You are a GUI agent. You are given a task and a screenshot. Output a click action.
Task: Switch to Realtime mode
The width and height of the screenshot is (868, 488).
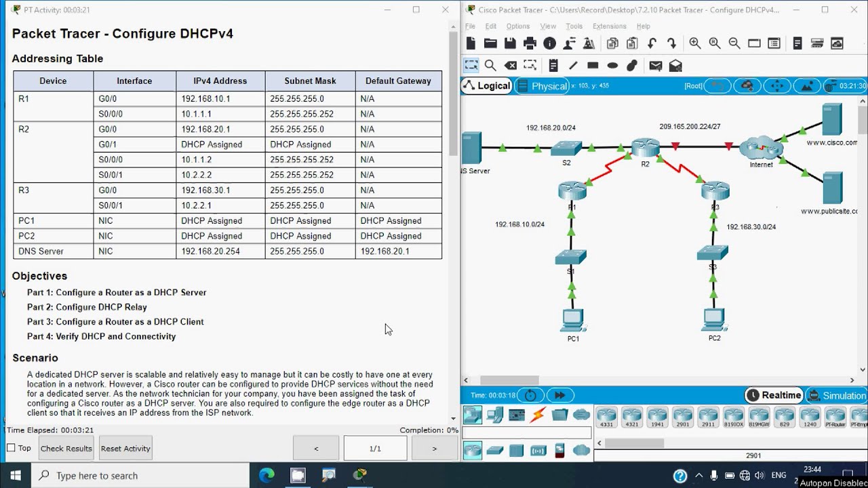[x=774, y=395]
